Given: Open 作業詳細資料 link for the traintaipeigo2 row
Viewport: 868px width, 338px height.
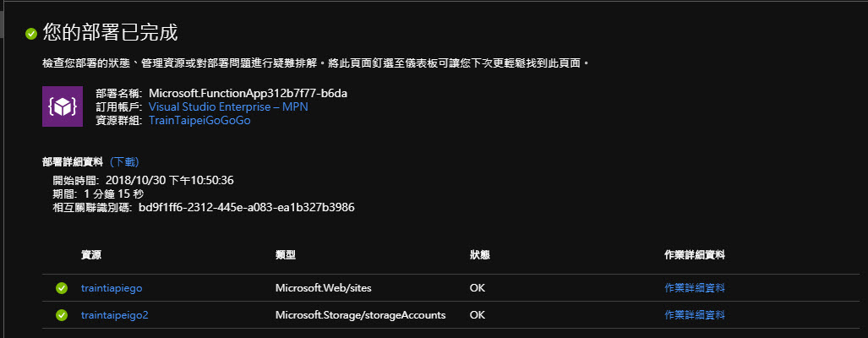Looking at the screenshot, I should (x=695, y=315).
